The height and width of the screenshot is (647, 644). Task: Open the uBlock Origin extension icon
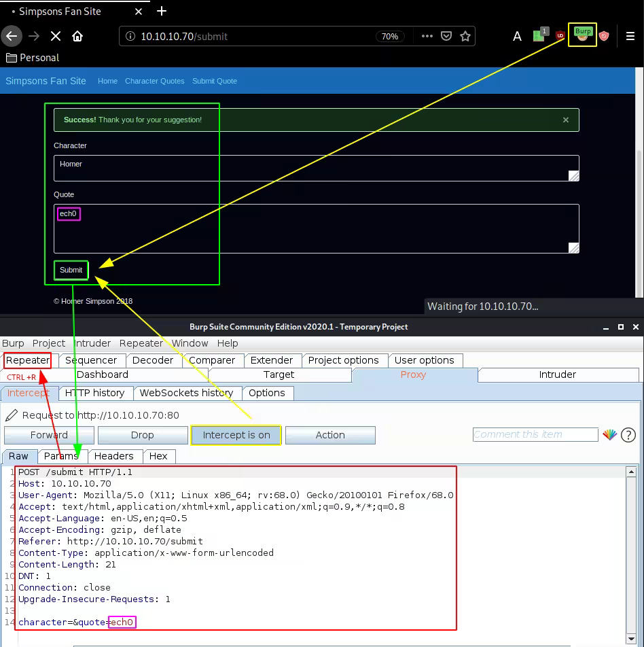pyautogui.click(x=560, y=36)
